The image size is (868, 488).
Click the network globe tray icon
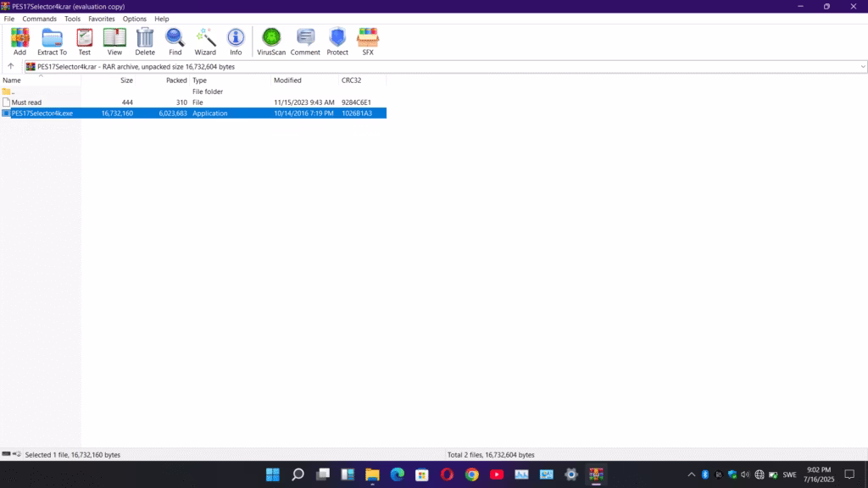tap(759, 474)
